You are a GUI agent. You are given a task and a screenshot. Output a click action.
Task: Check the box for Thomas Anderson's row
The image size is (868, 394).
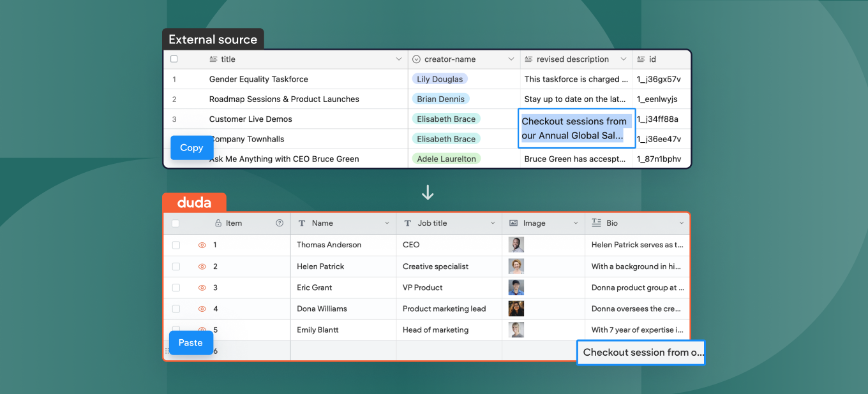tap(176, 245)
